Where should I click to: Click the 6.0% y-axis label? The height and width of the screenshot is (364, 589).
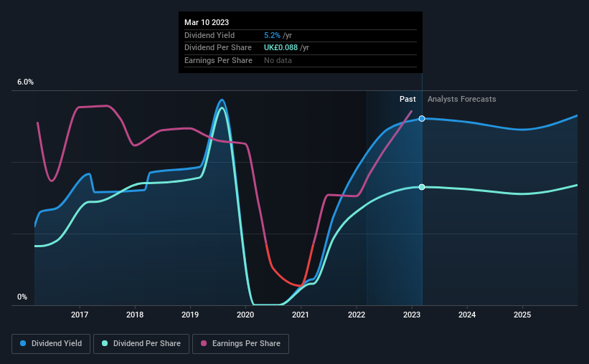[x=25, y=82]
